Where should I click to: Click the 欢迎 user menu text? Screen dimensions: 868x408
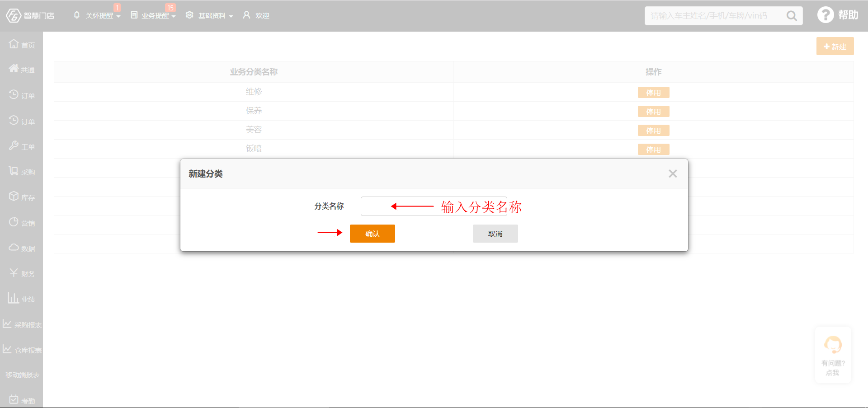(262, 15)
